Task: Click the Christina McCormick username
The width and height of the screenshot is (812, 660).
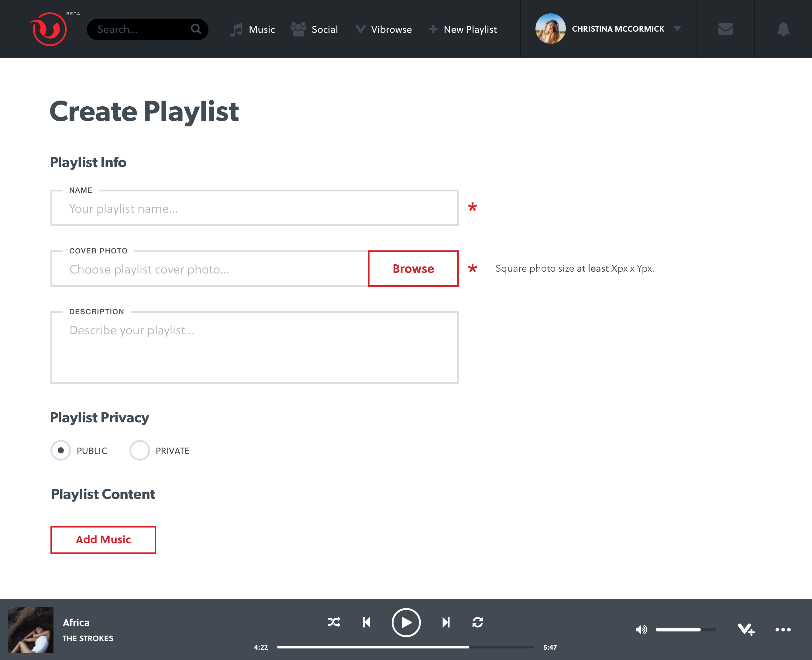Action: pyautogui.click(x=618, y=29)
